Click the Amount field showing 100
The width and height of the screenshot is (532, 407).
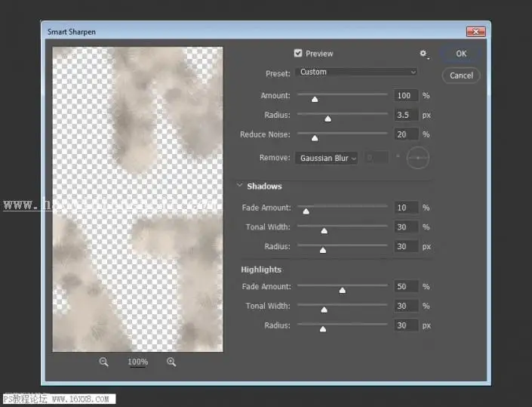(x=406, y=95)
